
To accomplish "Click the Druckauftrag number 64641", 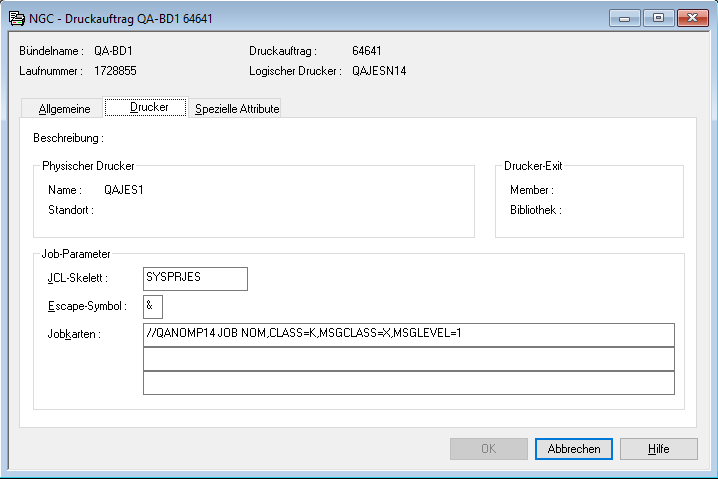I will click(x=367, y=50).
